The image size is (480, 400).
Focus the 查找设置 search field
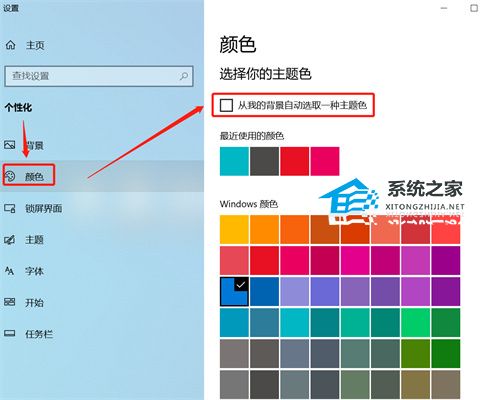pos(99,76)
